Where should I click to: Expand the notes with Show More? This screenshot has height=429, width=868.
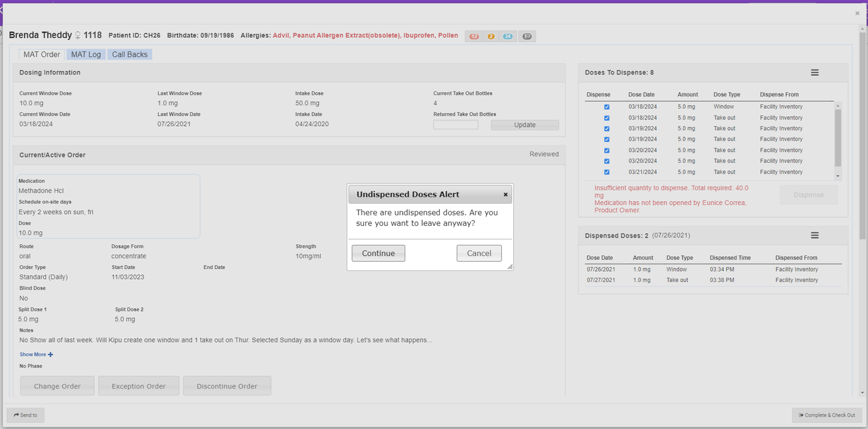coord(33,355)
